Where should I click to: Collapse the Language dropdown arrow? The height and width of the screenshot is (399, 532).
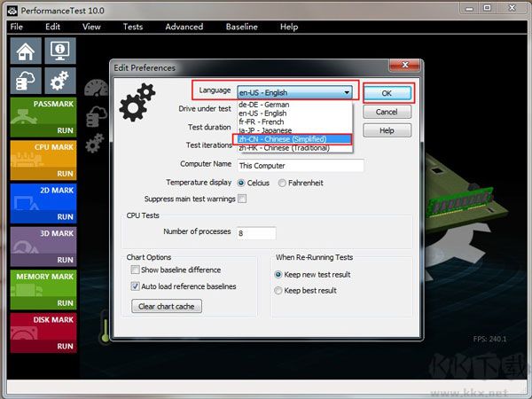click(x=347, y=92)
